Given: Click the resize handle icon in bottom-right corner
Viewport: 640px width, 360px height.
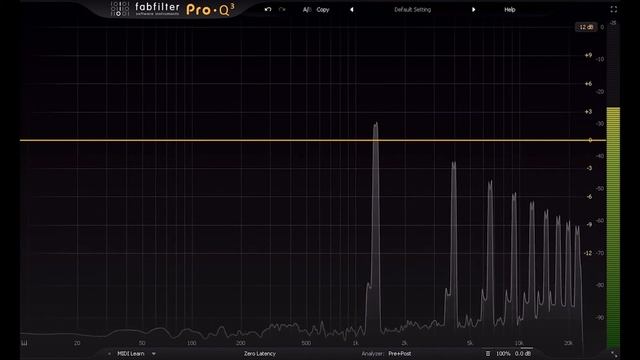Looking at the screenshot, I should [614, 353].
